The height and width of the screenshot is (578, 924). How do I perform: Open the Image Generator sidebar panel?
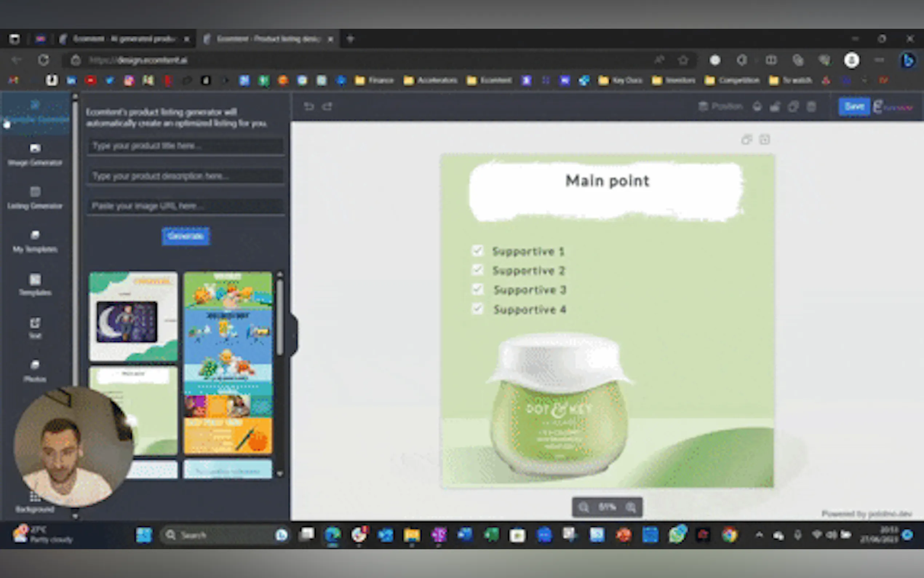(35, 154)
